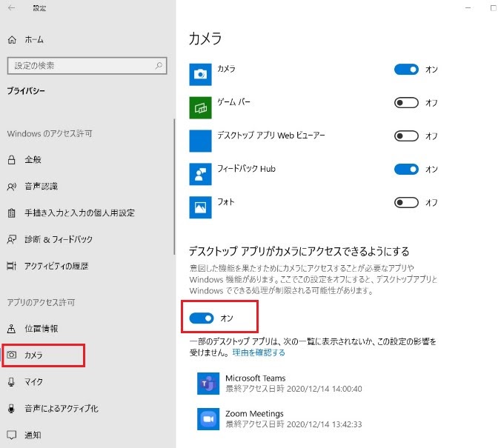Toggle desktop apps camera access switch
501x448 pixels.
[202, 318]
